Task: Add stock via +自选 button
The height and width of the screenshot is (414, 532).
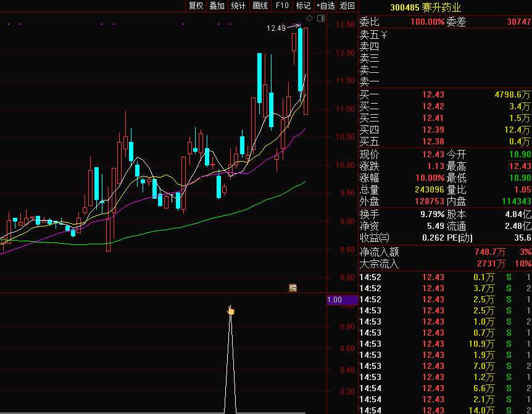Action: (325, 6)
